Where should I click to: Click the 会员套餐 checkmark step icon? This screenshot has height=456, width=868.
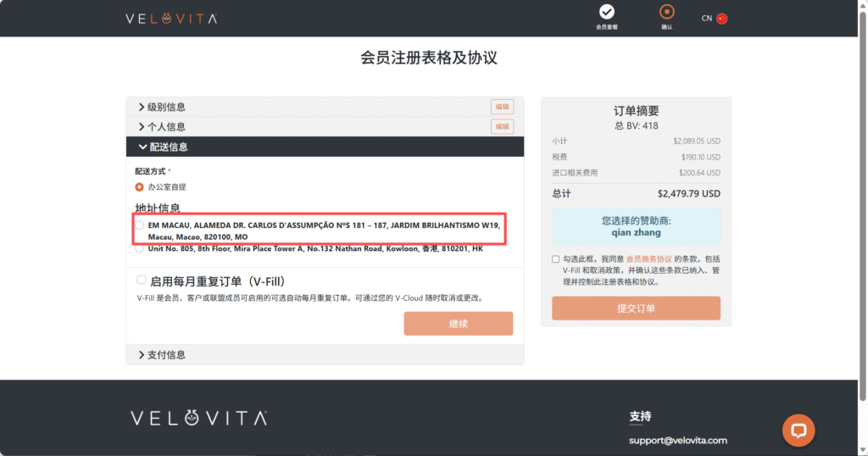pos(606,12)
